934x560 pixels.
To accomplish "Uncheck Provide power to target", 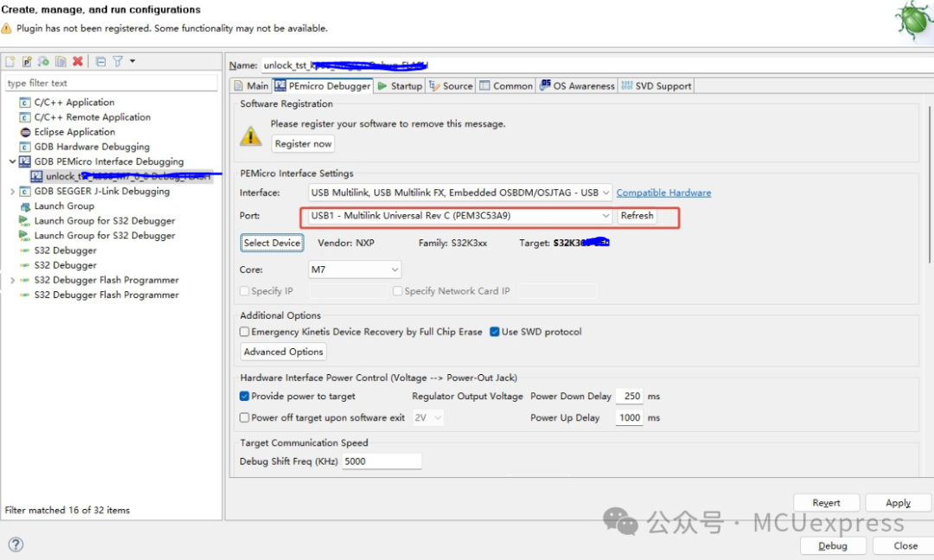I will click(244, 396).
